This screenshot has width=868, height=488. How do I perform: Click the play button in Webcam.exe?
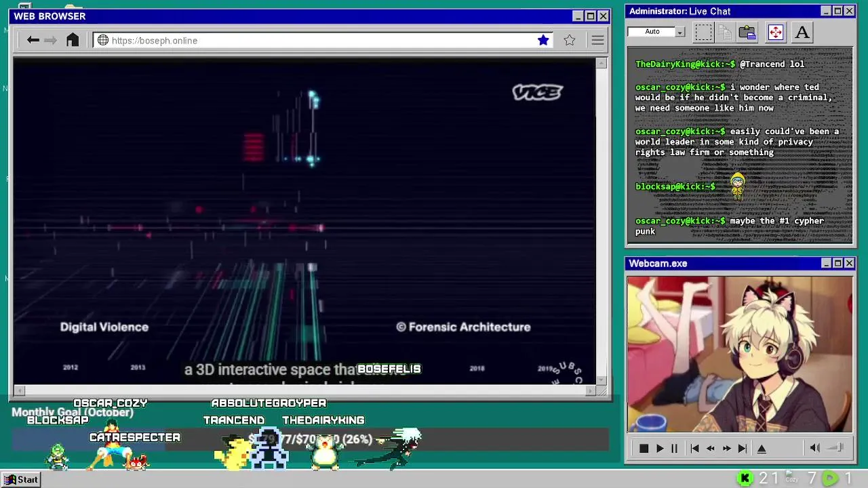[660, 448]
